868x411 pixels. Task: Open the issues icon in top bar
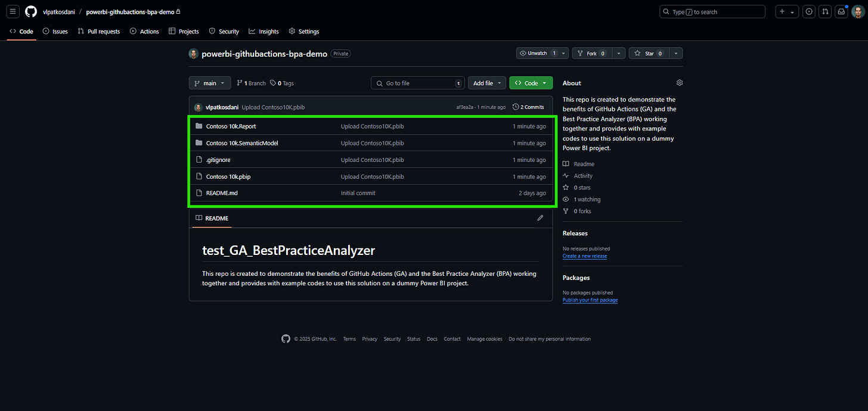(809, 11)
